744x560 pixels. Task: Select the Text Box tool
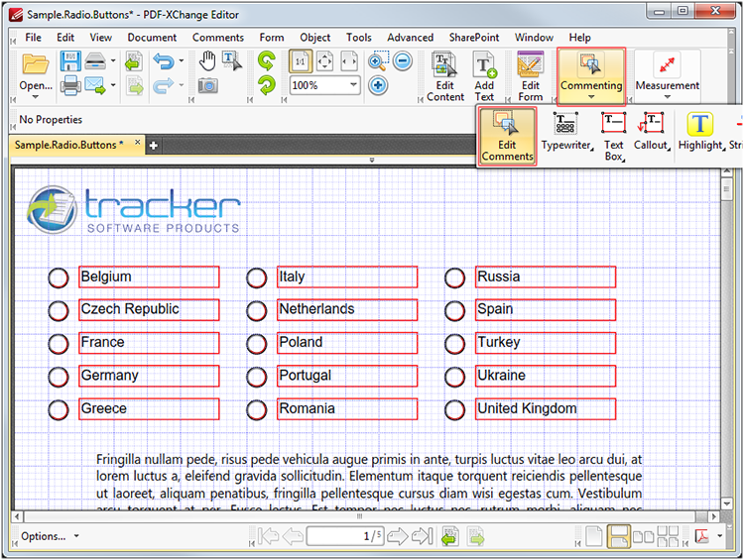(613, 137)
